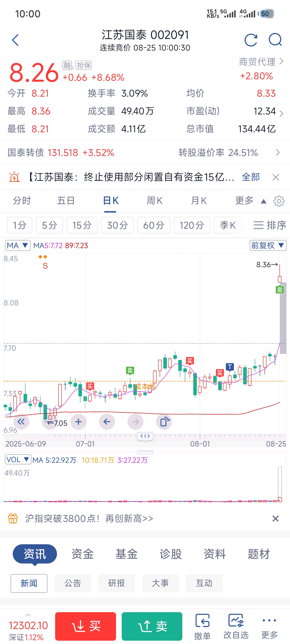Refresh the stock quote
The width and height of the screenshot is (290, 644).
click(x=251, y=40)
